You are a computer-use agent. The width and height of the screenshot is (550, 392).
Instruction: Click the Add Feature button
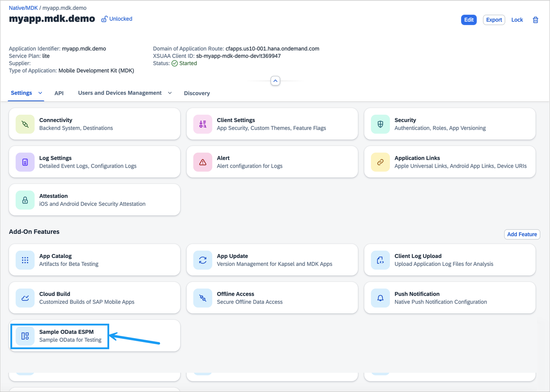[522, 234]
